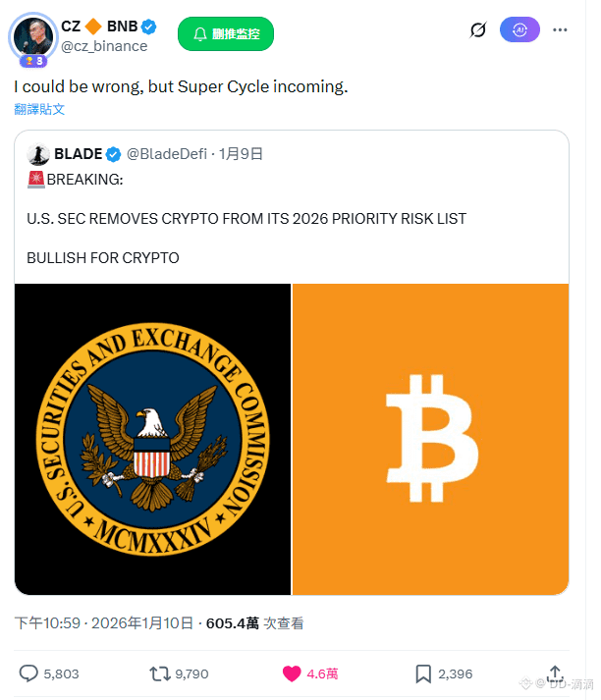The width and height of the screenshot is (601, 700).
Task: Click the repost retweet icon
Action: pyautogui.click(x=158, y=673)
